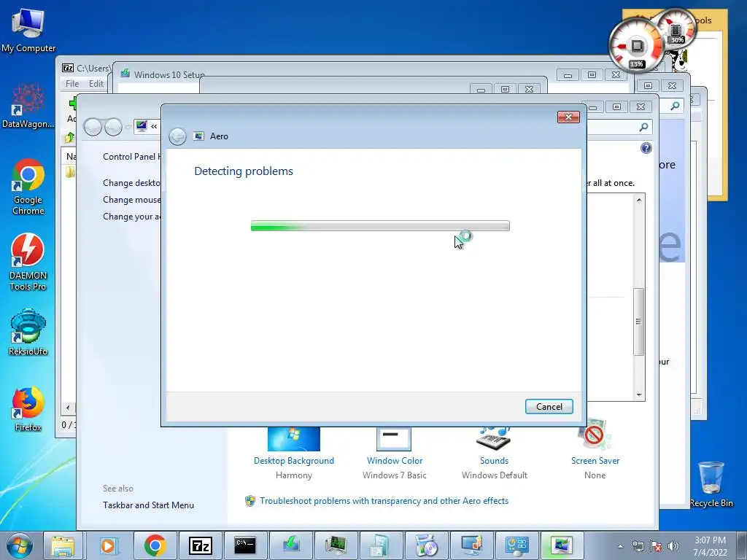Click scroll up arrow in themes list
The image size is (747, 560).
(x=639, y=200)
